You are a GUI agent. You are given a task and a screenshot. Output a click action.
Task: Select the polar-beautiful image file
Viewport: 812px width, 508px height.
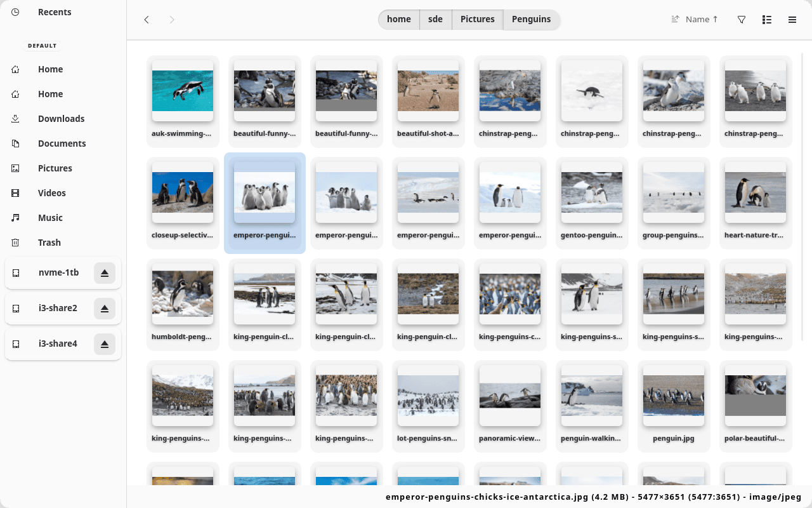tap(756, 406)
